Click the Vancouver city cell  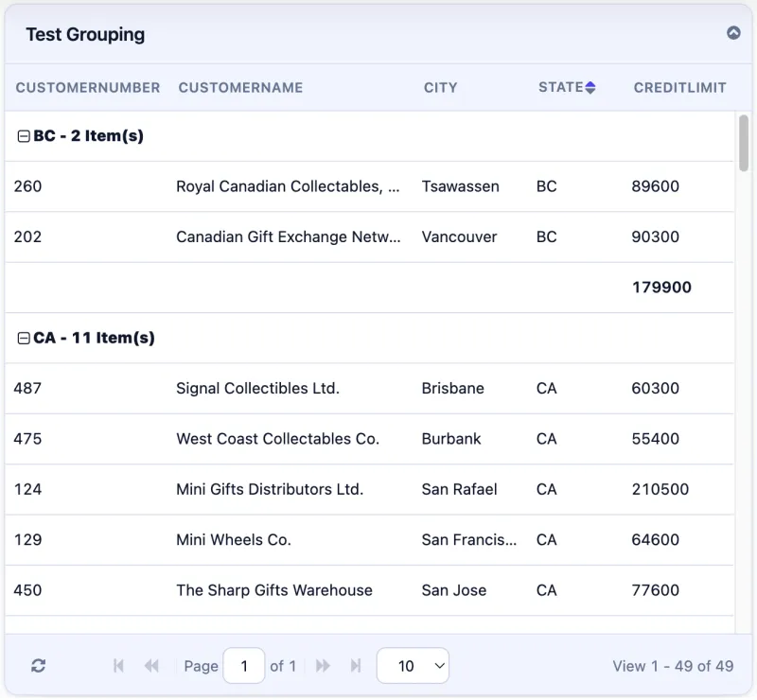(459, 237)
